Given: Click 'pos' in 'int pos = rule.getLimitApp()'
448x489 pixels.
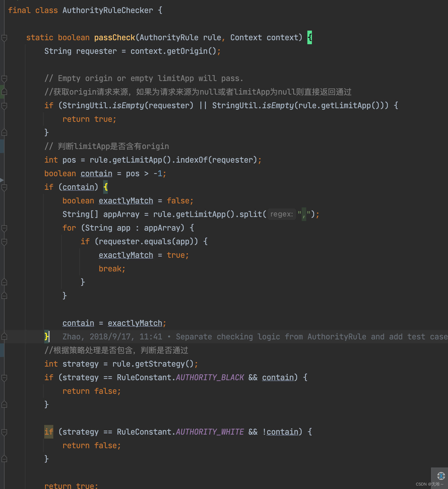Looking at the screenshot, I should [69, 160].
